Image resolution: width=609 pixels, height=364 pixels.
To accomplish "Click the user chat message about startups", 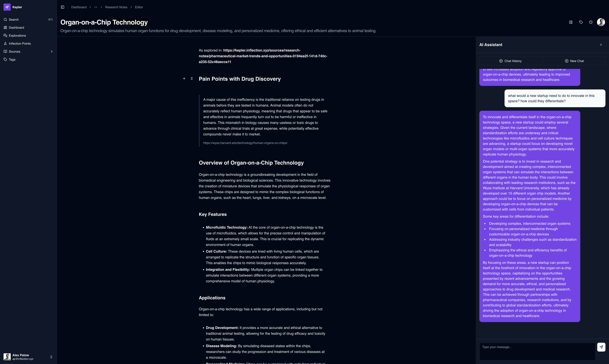I will click(x=555, y=98).
